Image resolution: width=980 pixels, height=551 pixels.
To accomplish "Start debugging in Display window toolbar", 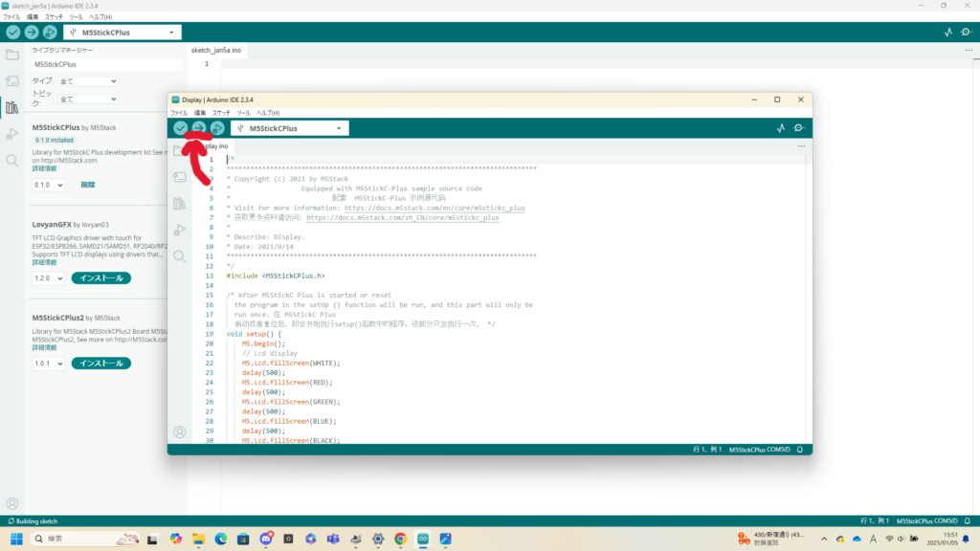I will [217, 128].
